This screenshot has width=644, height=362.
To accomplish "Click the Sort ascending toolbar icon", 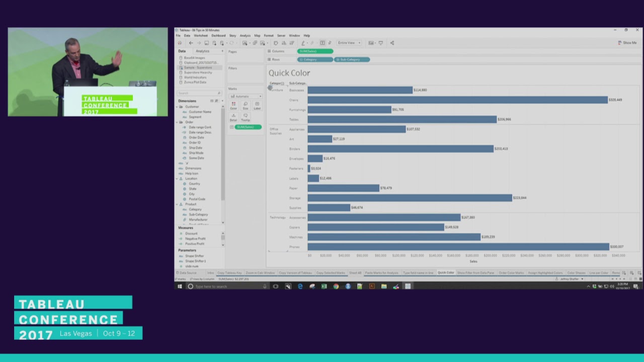I will point(284,43).
